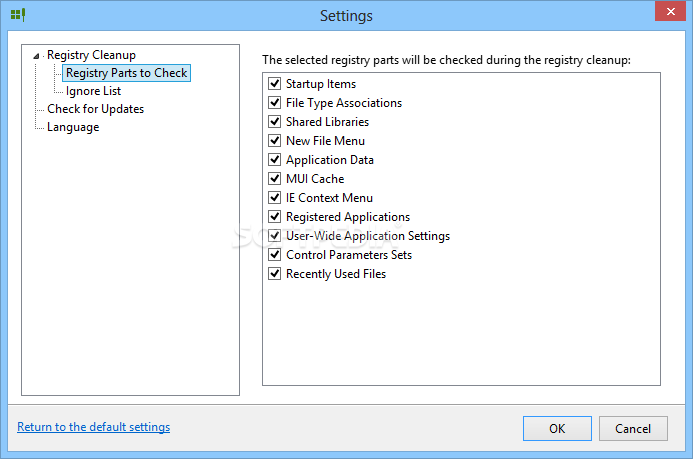Image resolution: width=693 pixels, height=459 pixels.
Task: Go to Check for Updates section
Action: (x=95, y=109)
